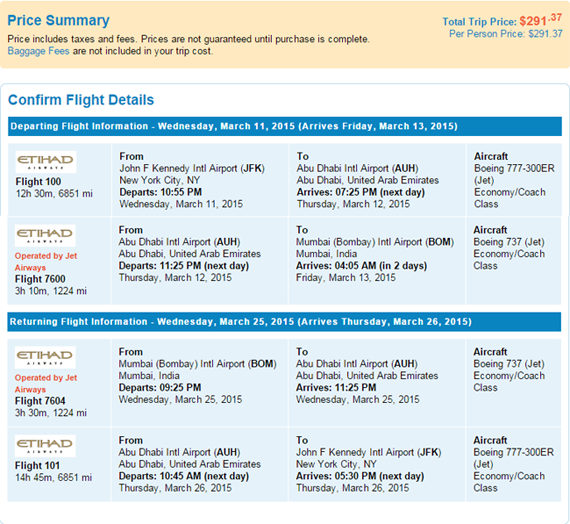Screen dimensions: 570x524
Task: Click the Departs 09:25 PM time
Action: click(x=160, y=388)
